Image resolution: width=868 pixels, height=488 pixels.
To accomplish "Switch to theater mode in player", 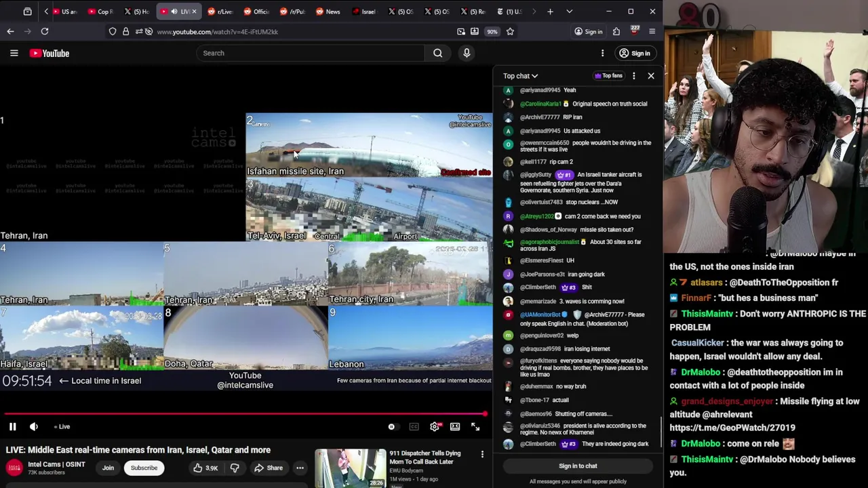I will pyautogui.click(x=455, y=426).
